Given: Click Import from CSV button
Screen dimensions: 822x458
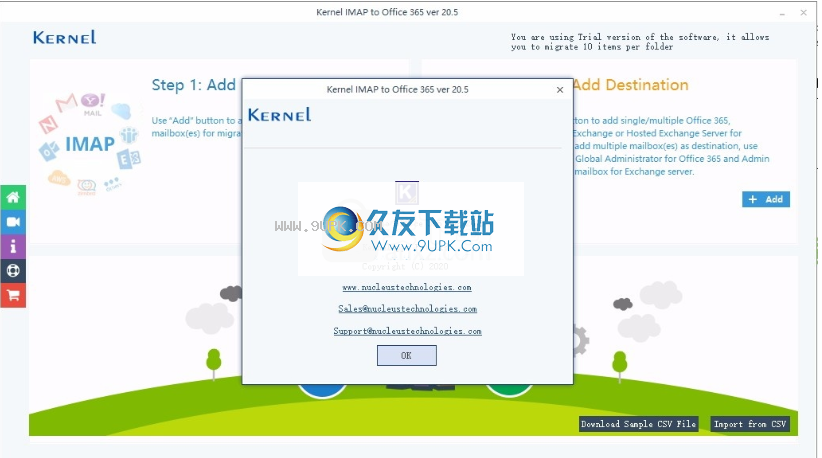Looking at the screenshot, I should pyautogui.click(x=750, y=424).
